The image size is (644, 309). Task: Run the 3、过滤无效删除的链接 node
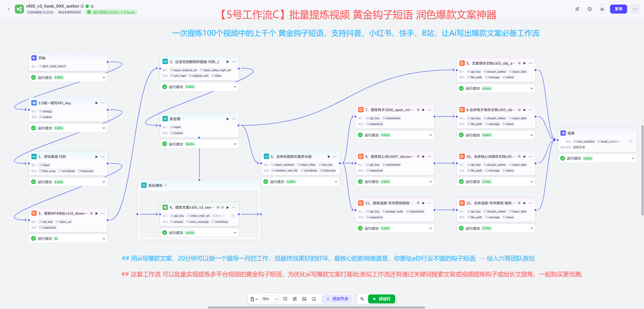(227, 61)
